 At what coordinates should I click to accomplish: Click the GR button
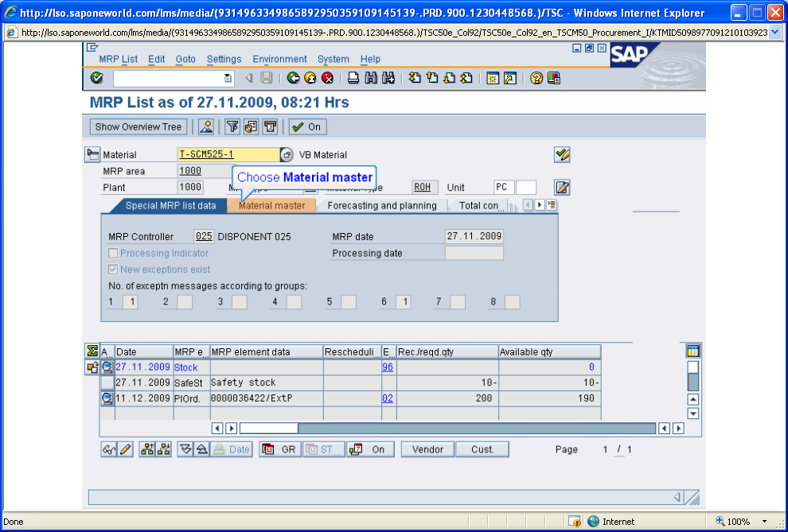(x=280, y=449)
